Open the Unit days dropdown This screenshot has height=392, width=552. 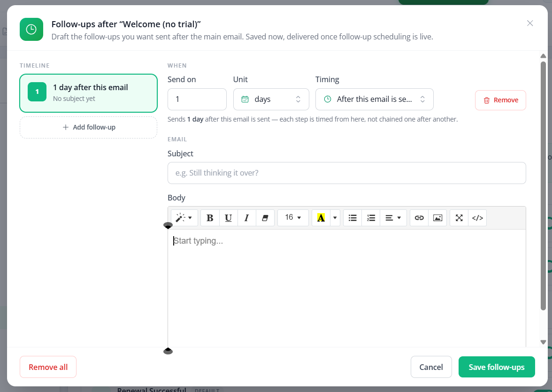[x=271, y=100]
